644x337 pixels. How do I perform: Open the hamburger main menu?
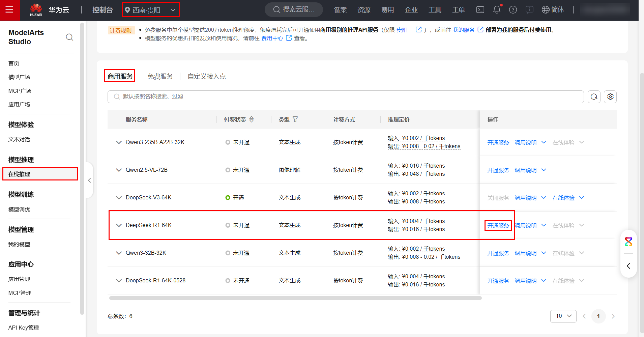click(9, 10)
